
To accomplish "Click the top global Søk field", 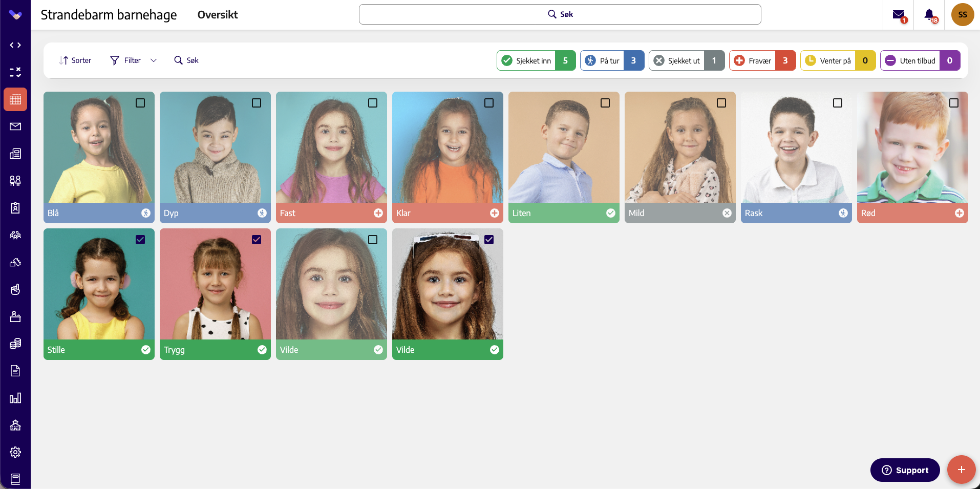I will [x=560, y=14].
